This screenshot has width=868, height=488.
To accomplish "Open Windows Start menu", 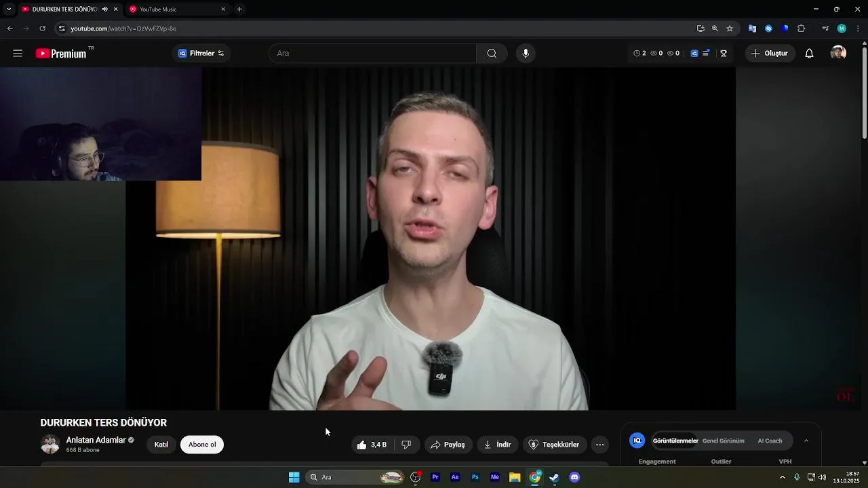I will [294, 477].
